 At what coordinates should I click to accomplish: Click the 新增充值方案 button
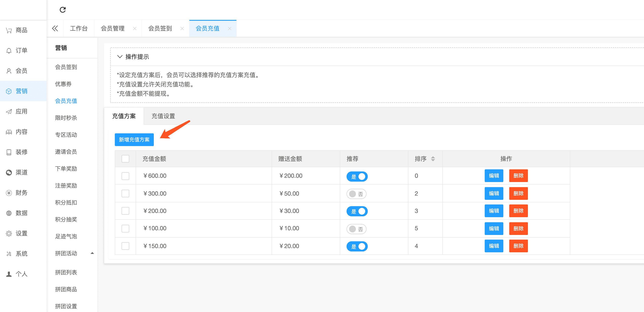coord(134,140)
